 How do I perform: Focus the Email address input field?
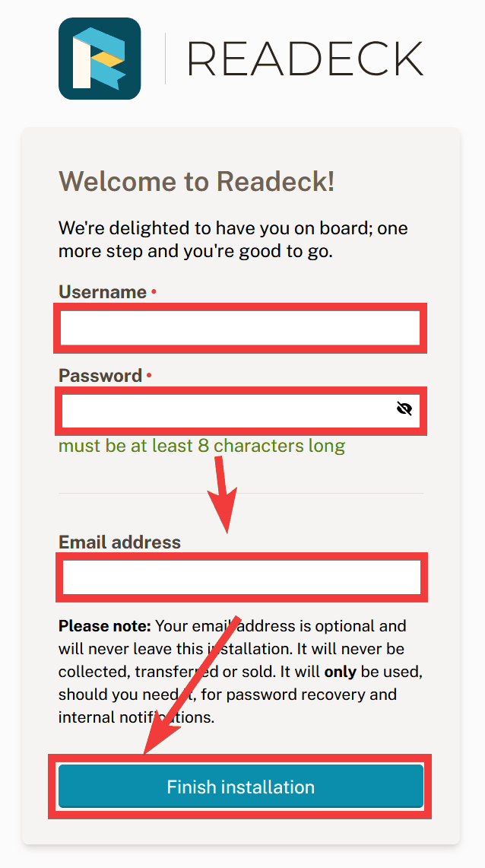pyautogui.click(x=240, y=577)
